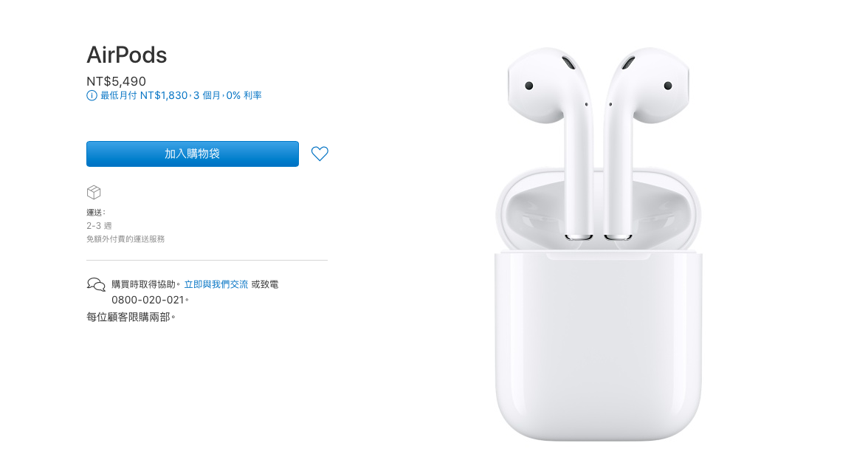Click the shipping box icon
This screenshot has height=457, width=868.
pyautogui.click(x=94, y=192)
